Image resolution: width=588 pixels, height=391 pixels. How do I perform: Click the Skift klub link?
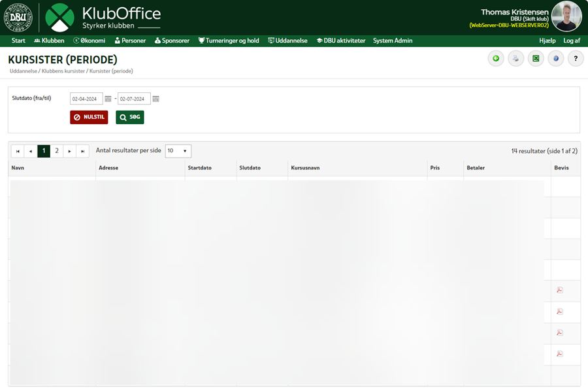[x=536, y=19]
